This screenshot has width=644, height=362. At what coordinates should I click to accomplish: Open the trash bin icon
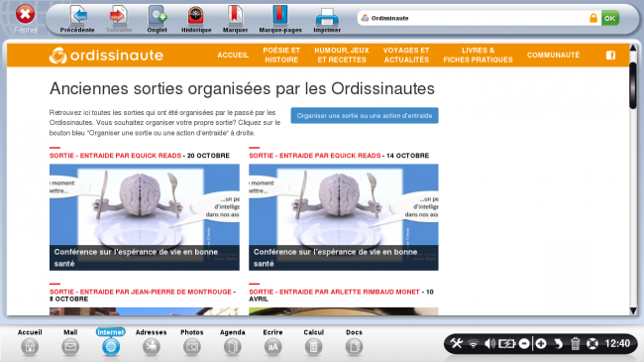click(575, 343)
